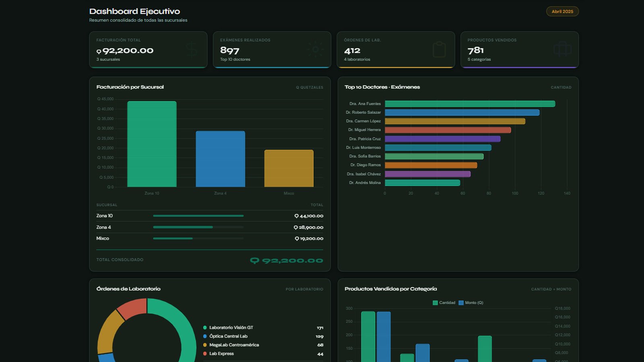This screenshot has width=644, height=362.
Task: Click the bar for Dra. Patricia Cruz
Action: coord(443,139)
